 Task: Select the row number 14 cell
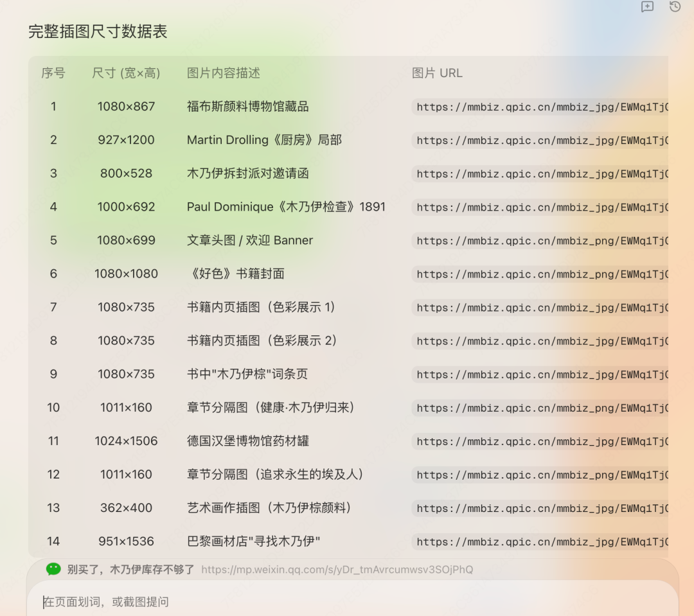coord(53,541)
